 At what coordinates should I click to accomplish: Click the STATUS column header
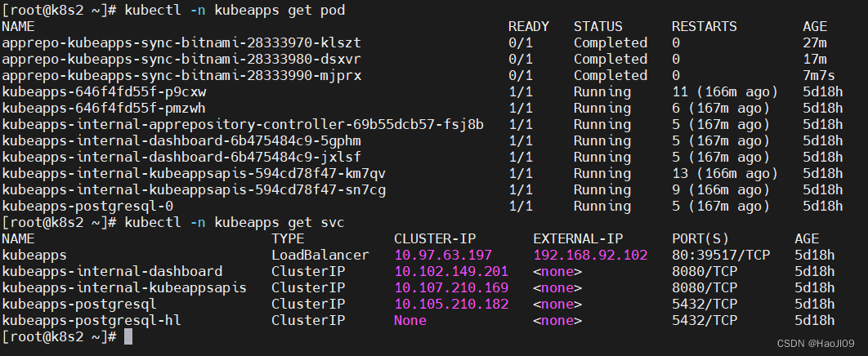597,26
